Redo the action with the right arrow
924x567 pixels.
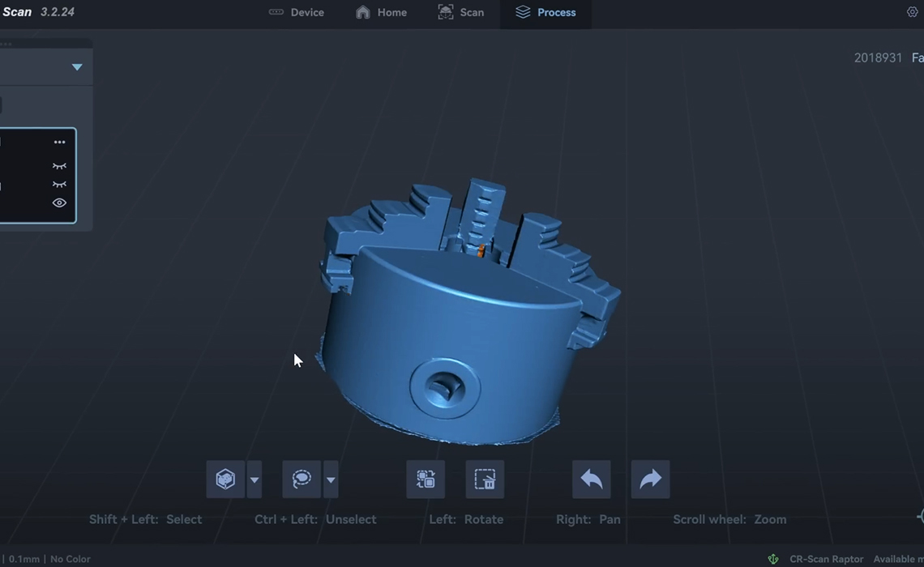pyautogui.click(x=650, y=480)
